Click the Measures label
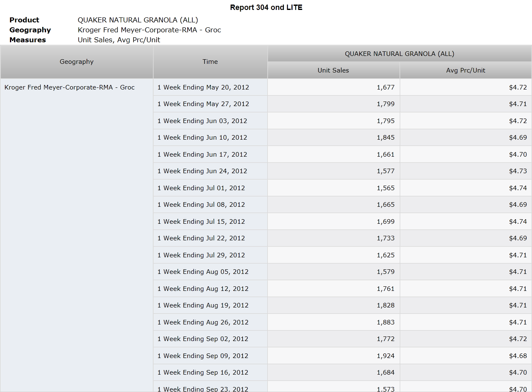 click(28, 40)
